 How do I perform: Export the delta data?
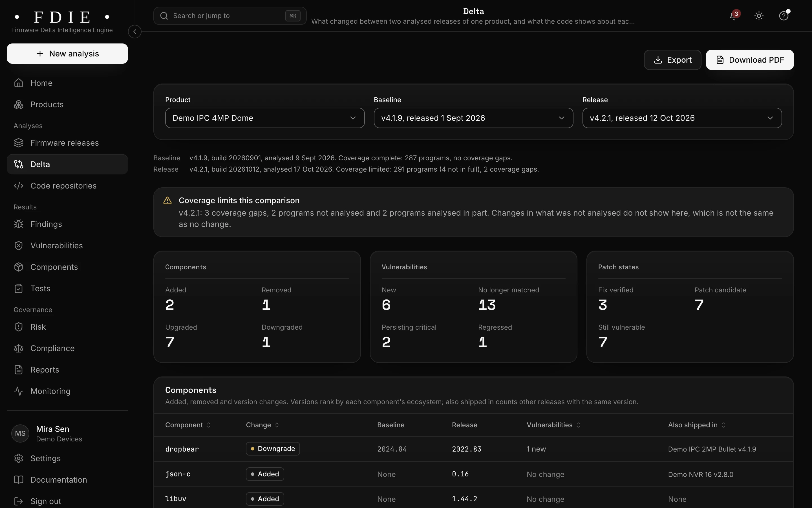672,60
